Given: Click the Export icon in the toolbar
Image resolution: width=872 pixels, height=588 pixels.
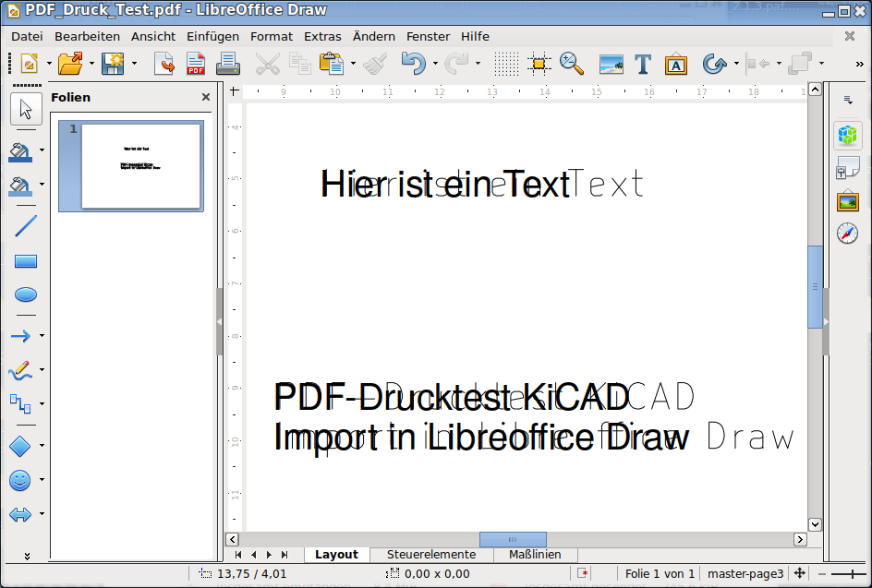Looking at the screenshot, I should coord(164,64).
